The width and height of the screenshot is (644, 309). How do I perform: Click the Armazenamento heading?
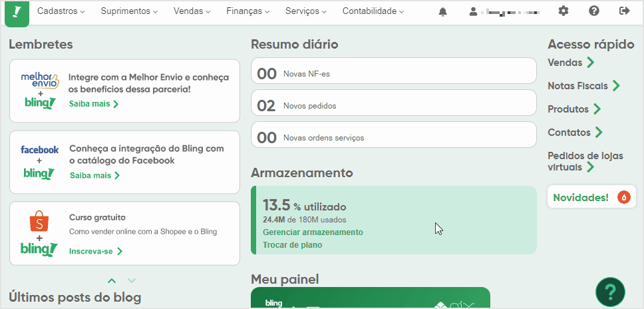click(302, 173)
